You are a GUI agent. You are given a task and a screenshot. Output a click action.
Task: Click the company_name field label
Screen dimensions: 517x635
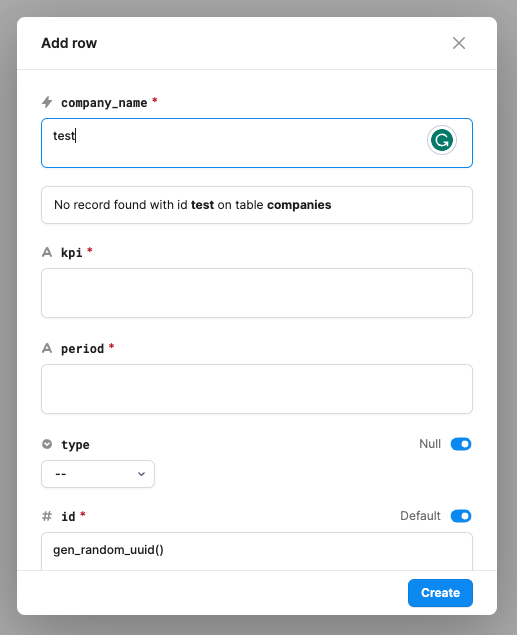[x=104, y=103]
